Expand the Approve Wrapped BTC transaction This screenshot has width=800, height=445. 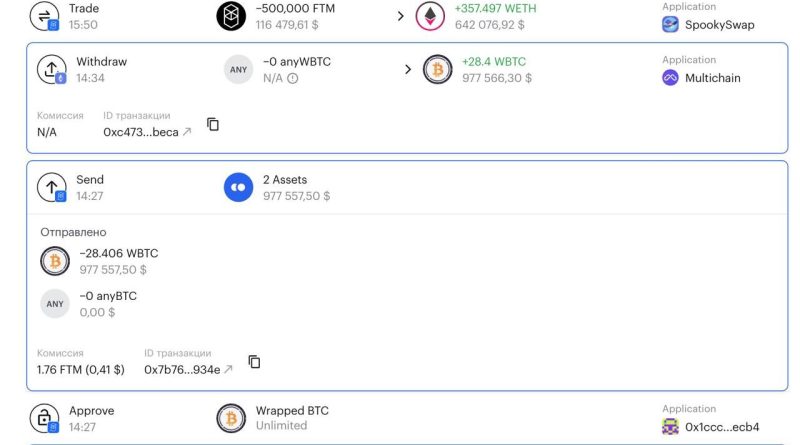pyautogui.click(x=407, y=418)
